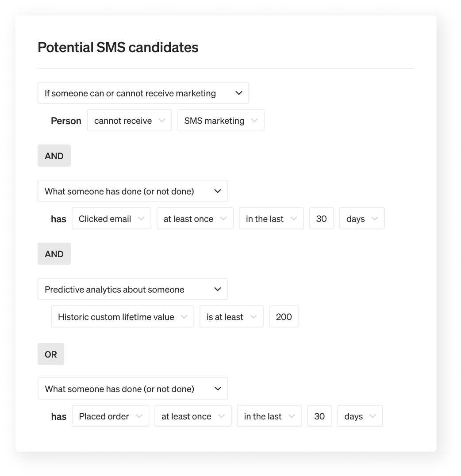Open the first 'What someone has done' dropdown

tap(133, 191)
